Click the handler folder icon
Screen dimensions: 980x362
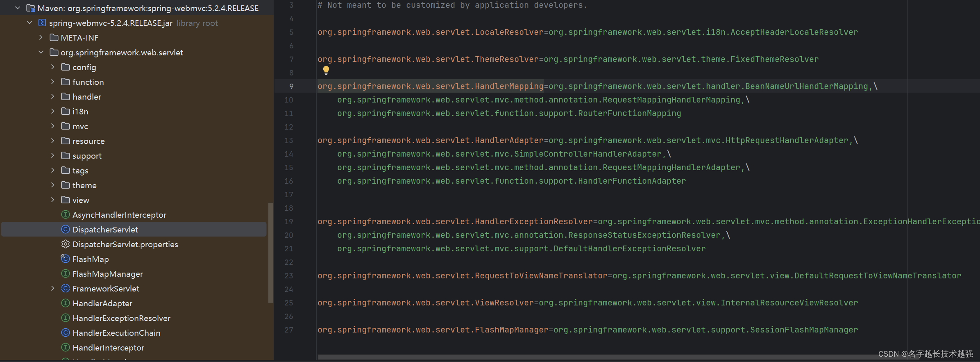[x=66, y=97]
